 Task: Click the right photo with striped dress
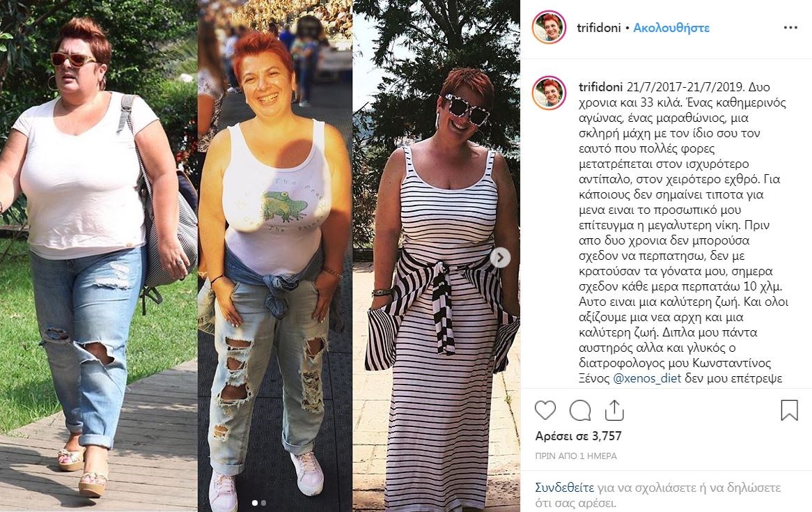[437, 256]
